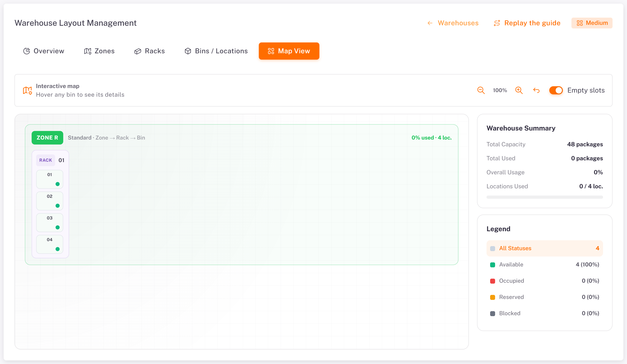Click the locations usage progress bar
627x364 pixels.
click(x=544, y=197)
